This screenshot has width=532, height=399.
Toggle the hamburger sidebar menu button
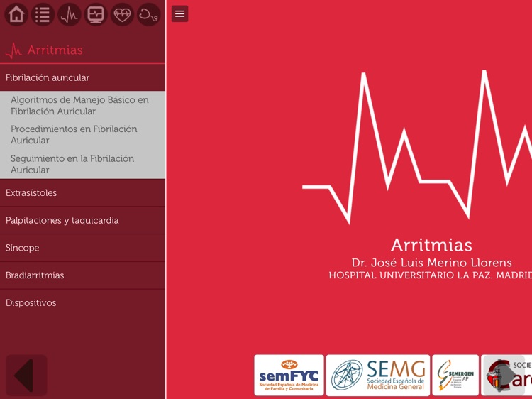click(180, 14)
